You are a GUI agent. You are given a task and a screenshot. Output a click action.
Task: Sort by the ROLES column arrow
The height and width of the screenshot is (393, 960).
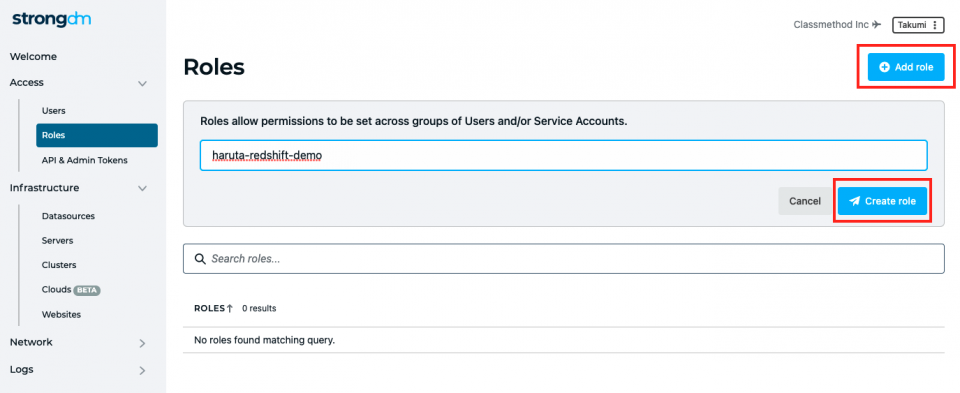point(230,309)
